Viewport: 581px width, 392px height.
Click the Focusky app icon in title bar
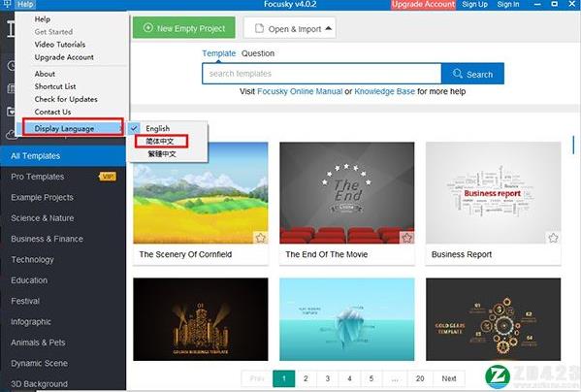coord(6,5)
